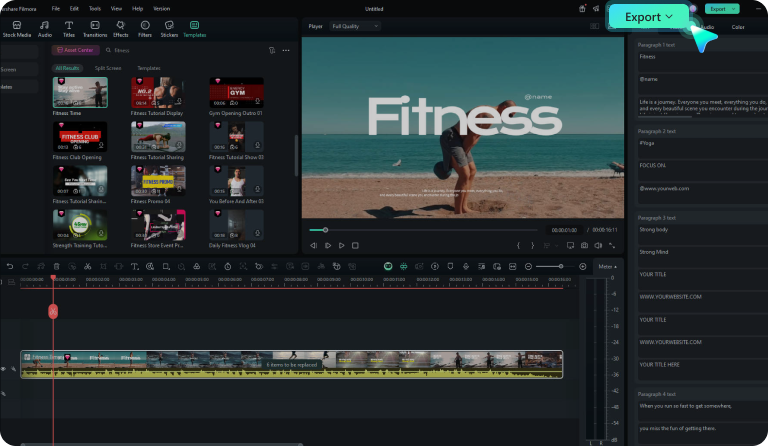Take a snapshot with the camera icon
This screenshot has height=446, width=768.
(584, 245)
